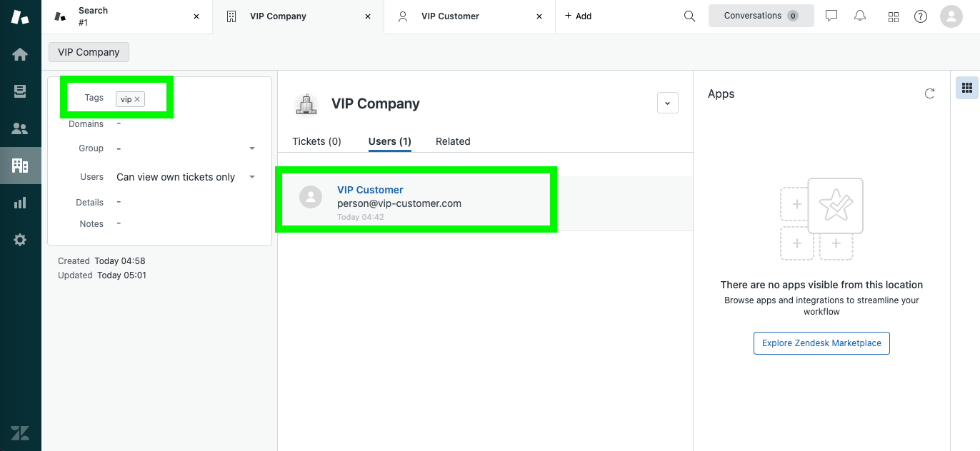The width and height of the screenshot is (980, 451).
Task: Open the organization options dropdown arrow
Action: pos(667,103)
